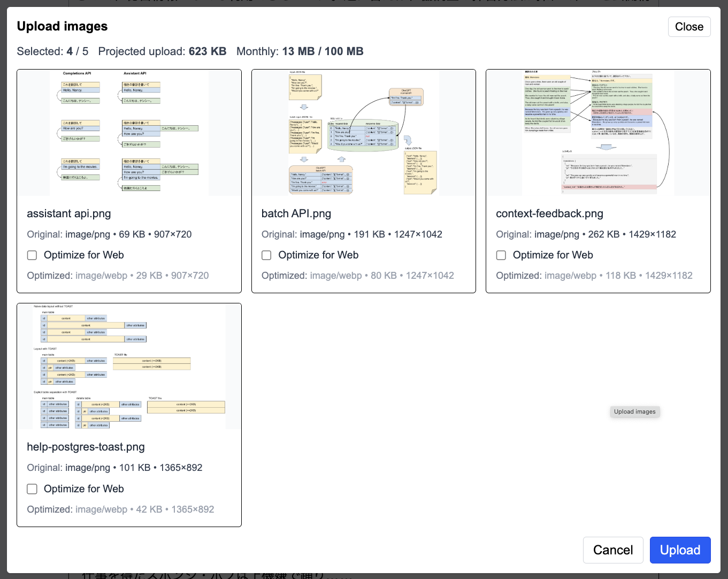
Task: Open the batch API.png diagram thumbnail
Action: (x=363, y=133)
